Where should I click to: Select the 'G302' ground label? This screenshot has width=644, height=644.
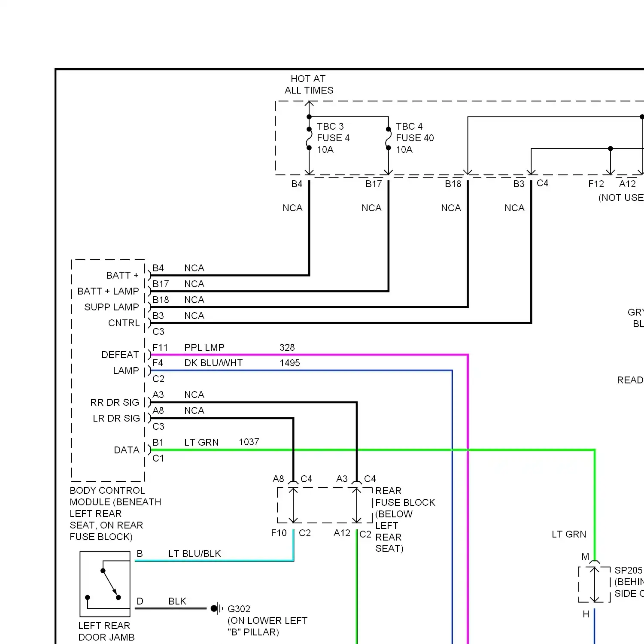point(239,609)
